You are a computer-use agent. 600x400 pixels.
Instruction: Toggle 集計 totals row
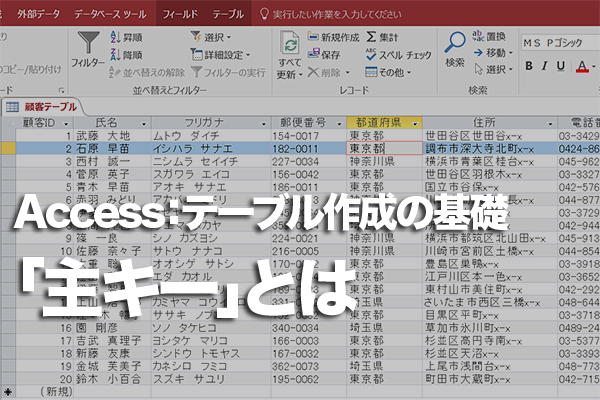382,37
